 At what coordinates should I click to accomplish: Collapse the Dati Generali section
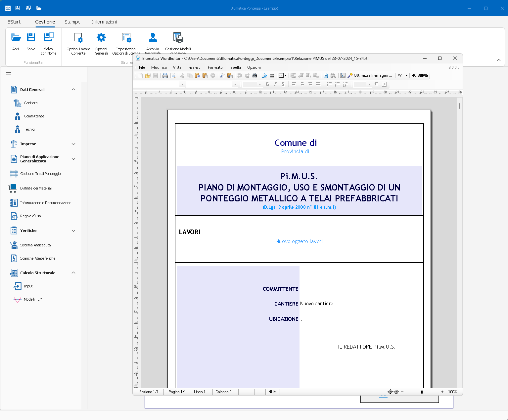73,90
